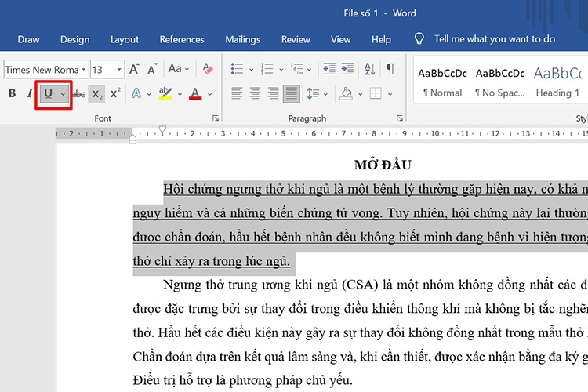Toggle Strikethrough formatting

click(x=78, y=94)
